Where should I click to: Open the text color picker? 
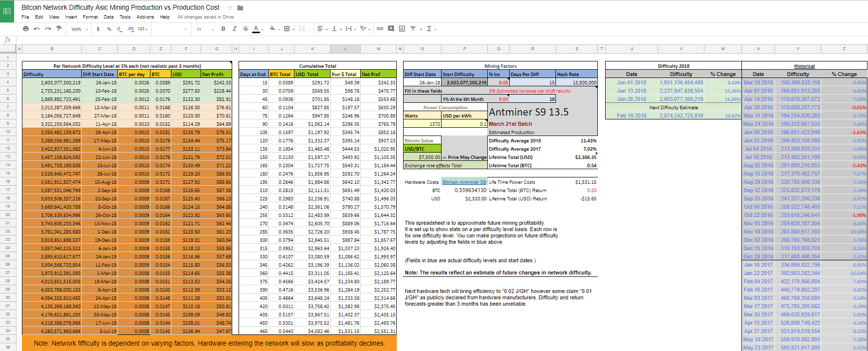(257, 29)
